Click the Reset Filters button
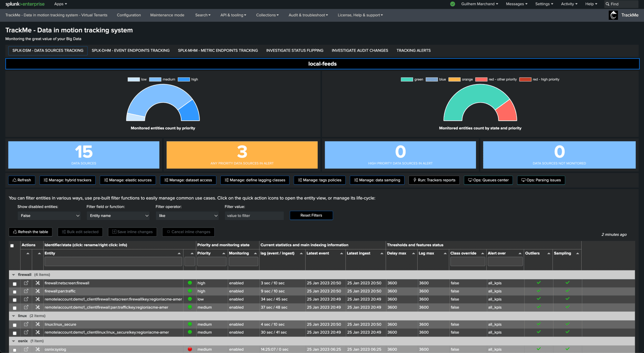Image resolution: width=644 pixels, height=353 pixels. pos(311,215)
